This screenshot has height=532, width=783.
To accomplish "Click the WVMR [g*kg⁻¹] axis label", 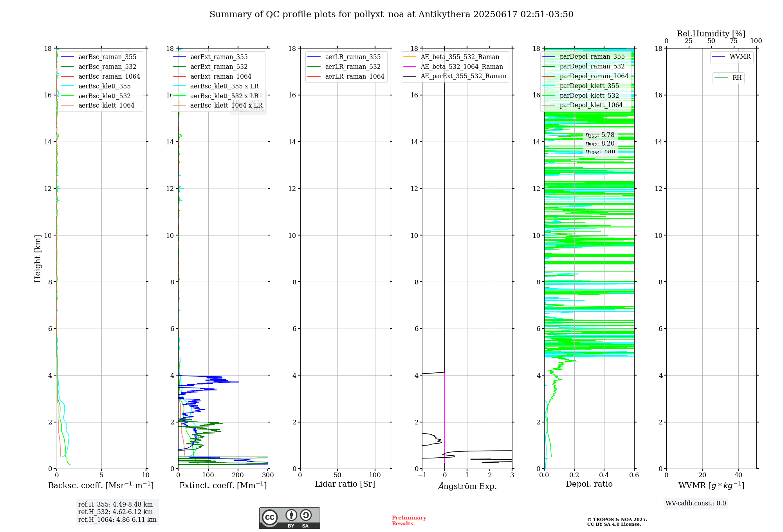I will 711,486.
